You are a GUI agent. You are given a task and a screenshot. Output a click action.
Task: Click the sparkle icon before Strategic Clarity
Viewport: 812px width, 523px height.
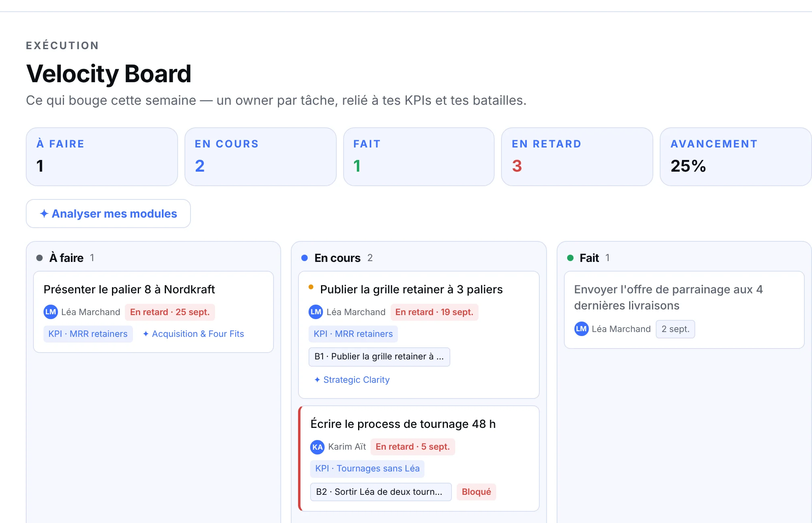pyautogui.click(x=317, y=380)
